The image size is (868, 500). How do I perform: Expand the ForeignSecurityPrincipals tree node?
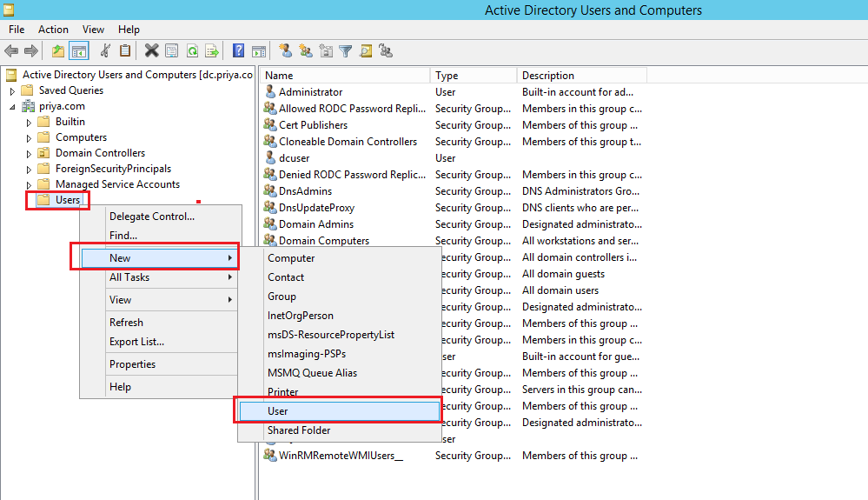(29, 170)
